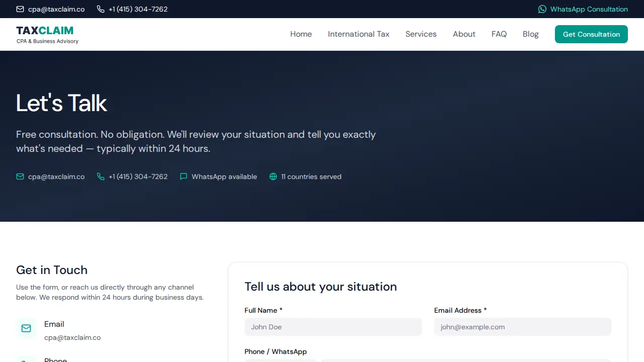Click cpa@taxclaim.co in the top bar

(x=56, y=9)
